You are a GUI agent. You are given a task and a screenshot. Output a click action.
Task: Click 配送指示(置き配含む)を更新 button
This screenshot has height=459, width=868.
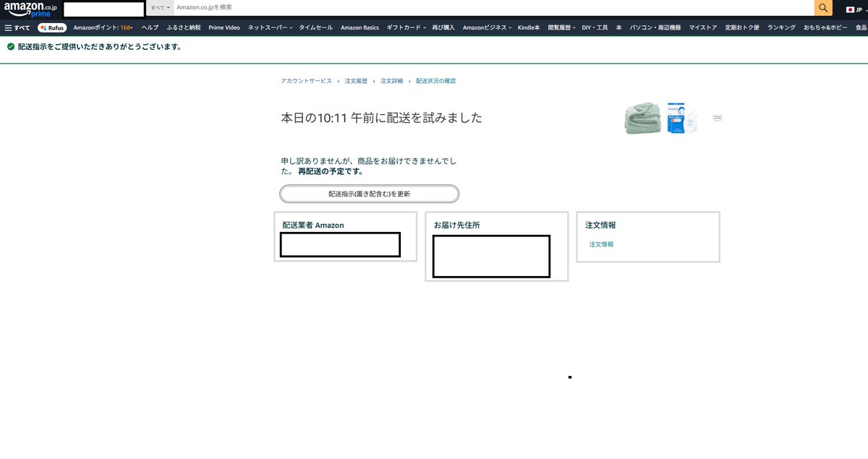[x=370, y=194]
